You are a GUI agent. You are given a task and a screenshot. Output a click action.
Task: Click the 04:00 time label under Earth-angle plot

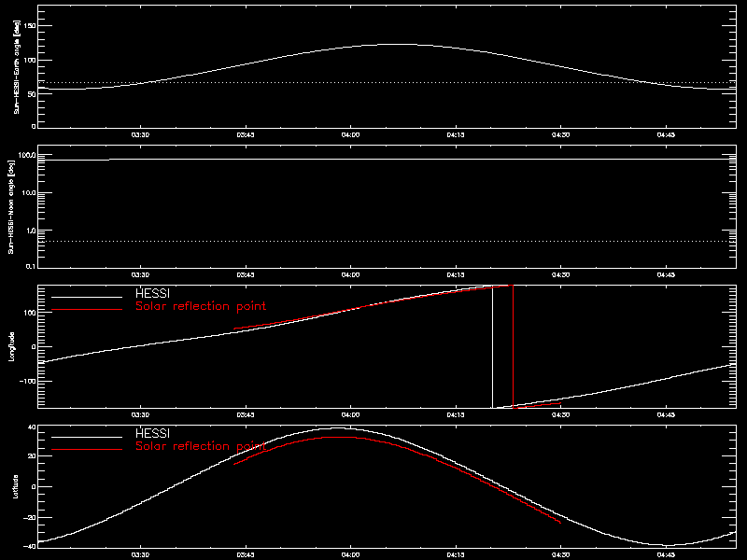coord(351,134)
